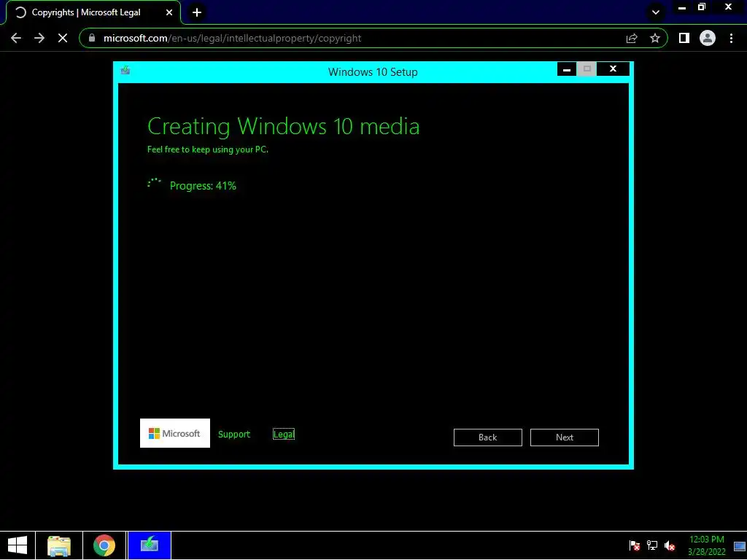Switch to Chrome from the taskbar
This screenshot has height=560, width=747.
pos(104,545)
